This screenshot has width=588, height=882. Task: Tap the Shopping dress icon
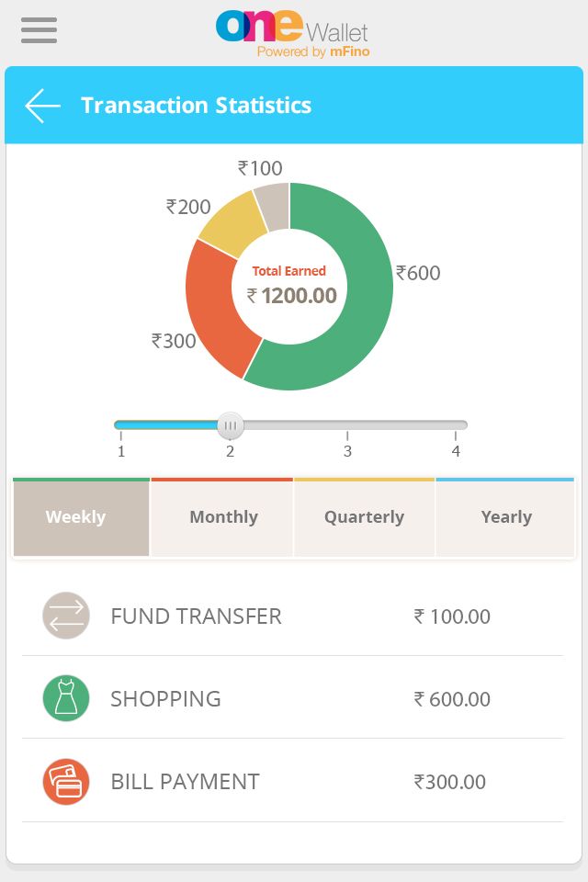coord(66,698)
